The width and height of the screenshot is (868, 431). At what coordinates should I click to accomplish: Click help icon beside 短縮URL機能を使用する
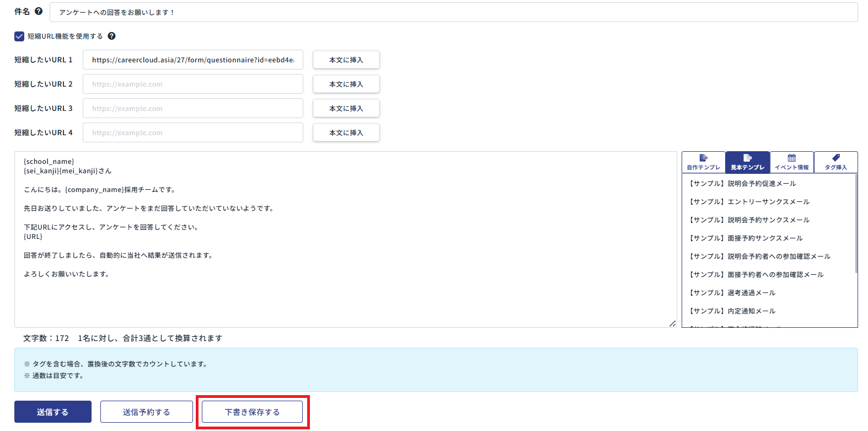[111, 36]
